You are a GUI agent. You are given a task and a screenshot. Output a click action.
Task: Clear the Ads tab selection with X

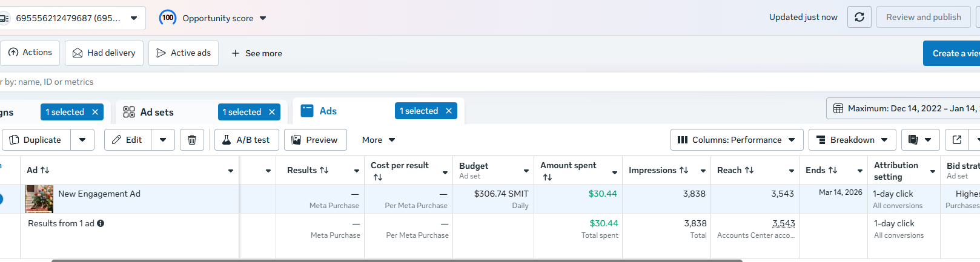click(449, 111)
